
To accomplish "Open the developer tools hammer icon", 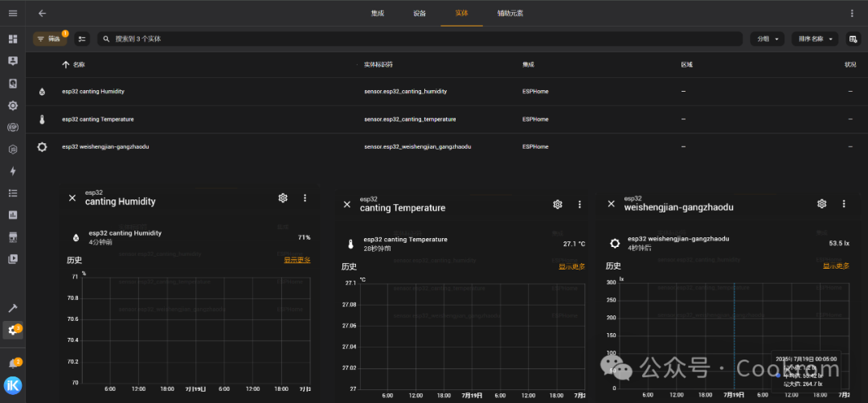I will click(13, 308).
